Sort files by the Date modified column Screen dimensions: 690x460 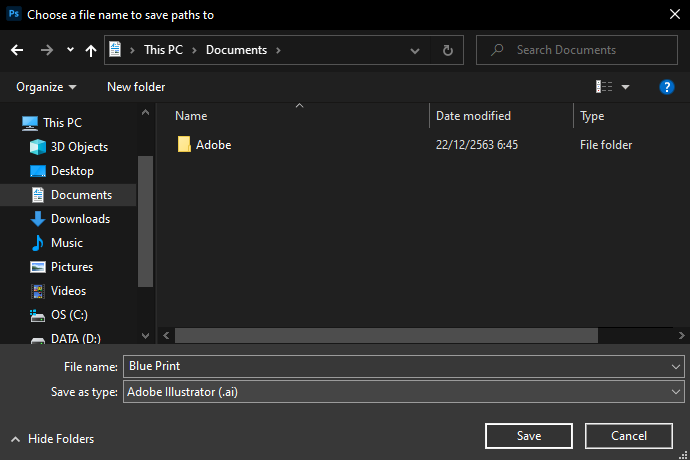473,116
